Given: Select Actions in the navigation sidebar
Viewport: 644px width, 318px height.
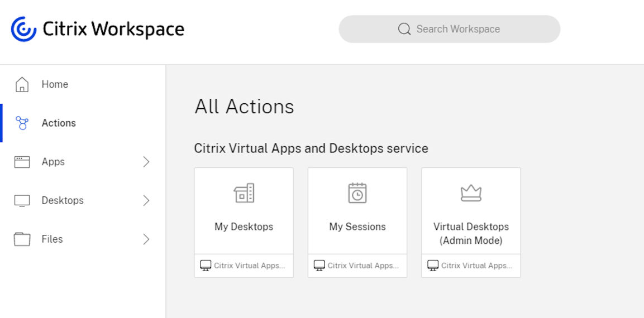Looking at the screenshot, I should 59,123.
